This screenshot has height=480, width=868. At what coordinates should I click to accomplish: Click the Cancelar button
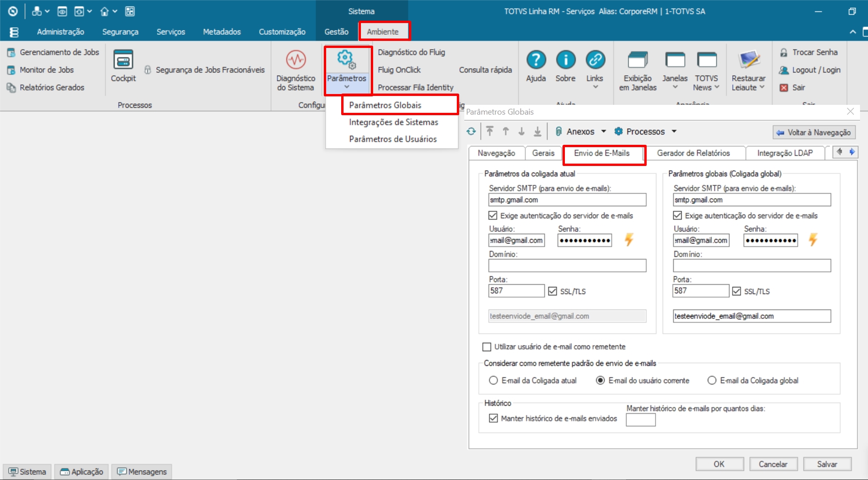point(773,464)
